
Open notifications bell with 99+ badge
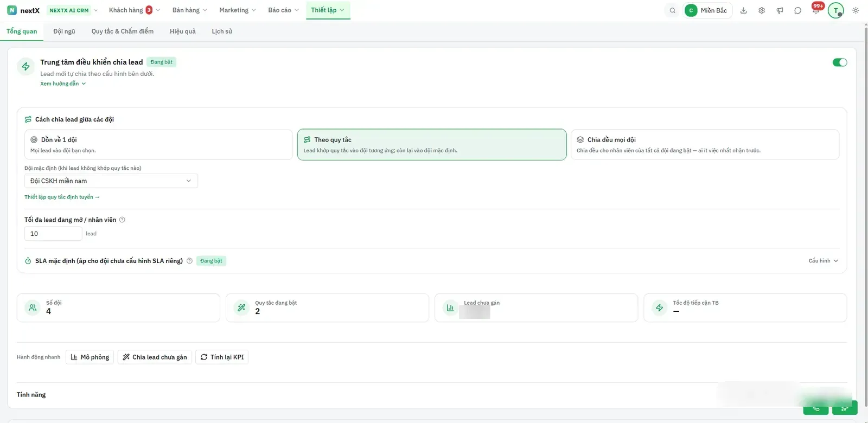click(816, 10)
